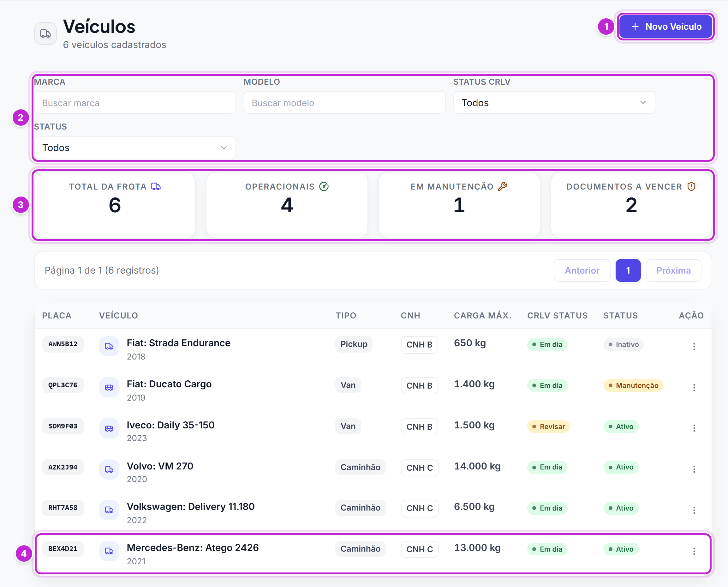The image size is (728, 587).
Task: Click the Em Manutenção summary card
Action: [x=459, y=205]
